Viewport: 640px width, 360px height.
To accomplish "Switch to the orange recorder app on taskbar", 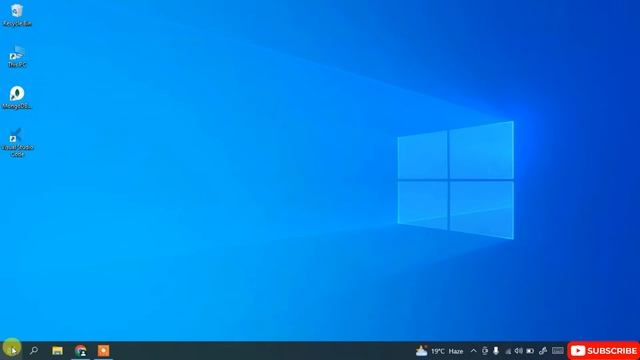I will pyautogui.click(x=103, y=351).
